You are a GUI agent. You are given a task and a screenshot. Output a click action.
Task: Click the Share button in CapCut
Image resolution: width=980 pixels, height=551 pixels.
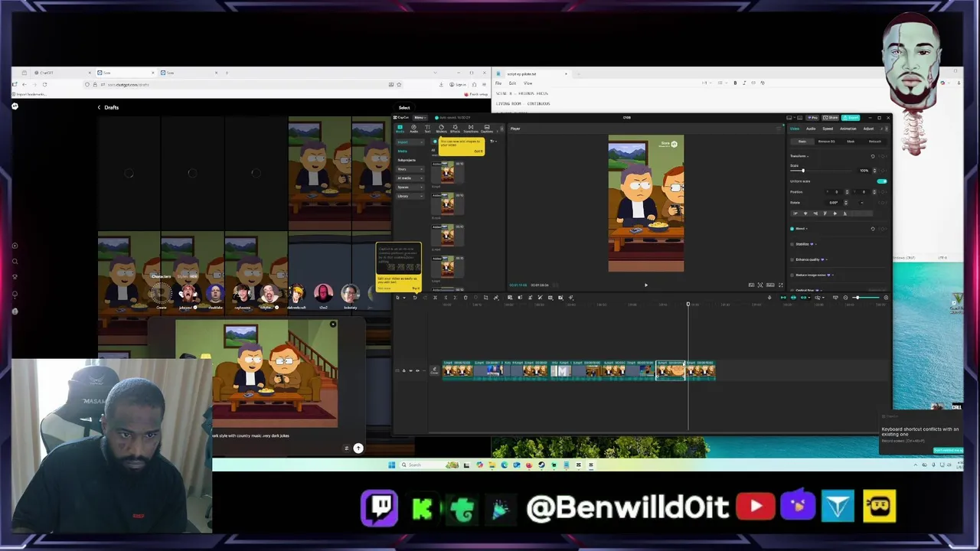[830, 118]
